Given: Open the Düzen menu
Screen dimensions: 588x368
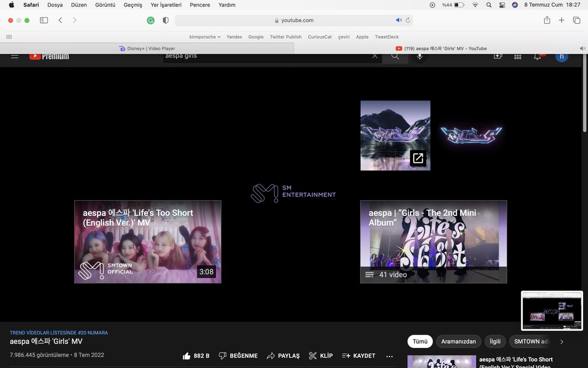Looking at the screenshot, I should click(78, 5).
